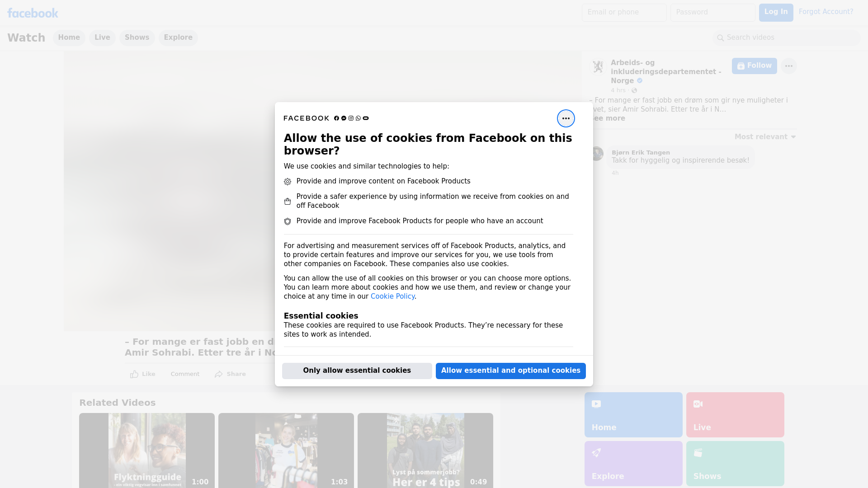Click the cookie dialog title text

428,145
